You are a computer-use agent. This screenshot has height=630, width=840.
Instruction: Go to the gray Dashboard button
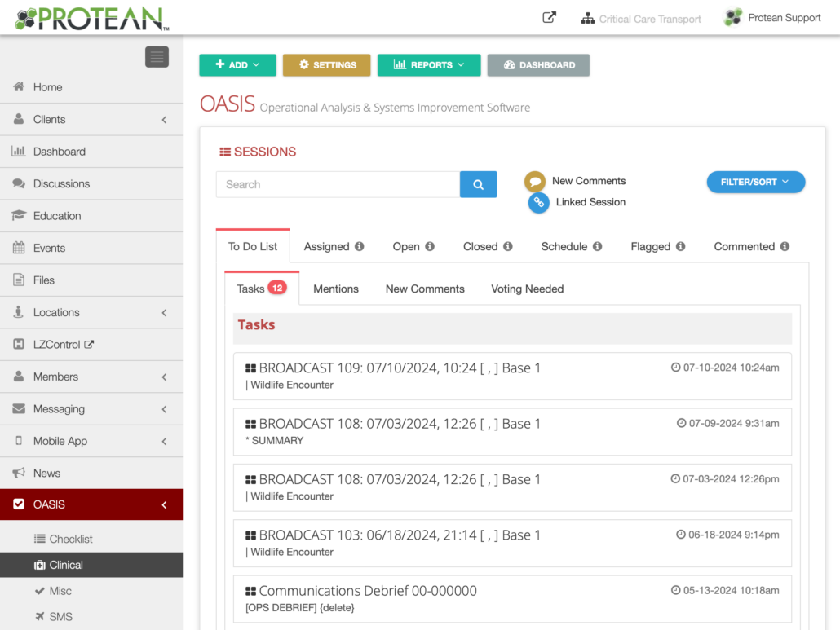click(x=538, y=65)
